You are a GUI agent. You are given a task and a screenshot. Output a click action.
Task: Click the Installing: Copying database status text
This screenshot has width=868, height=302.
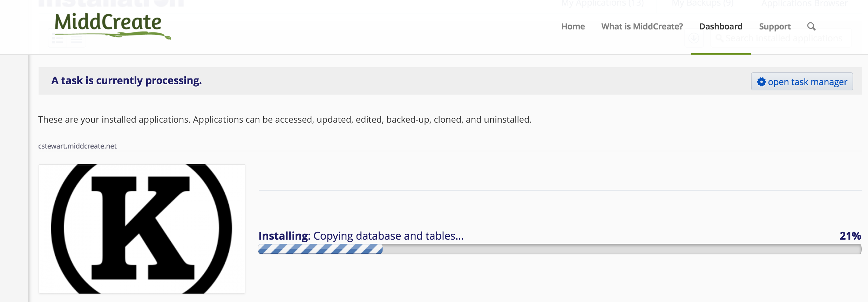361,236
